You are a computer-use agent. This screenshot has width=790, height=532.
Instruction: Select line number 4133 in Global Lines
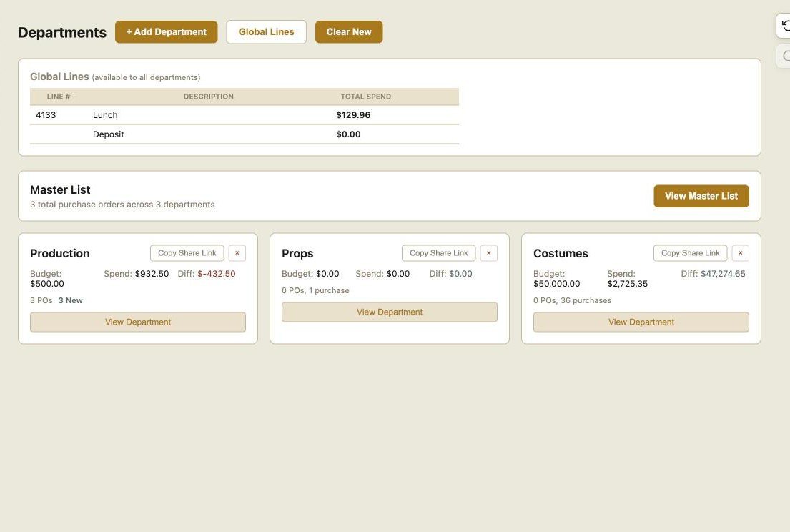click(46, 115)
